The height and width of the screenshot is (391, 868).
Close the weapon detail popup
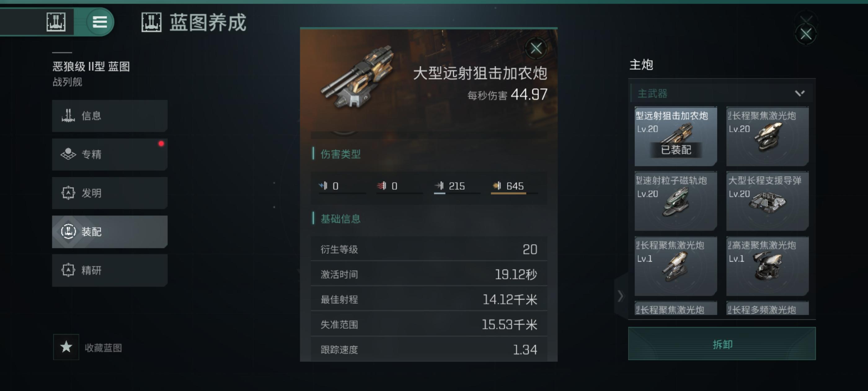536,49
